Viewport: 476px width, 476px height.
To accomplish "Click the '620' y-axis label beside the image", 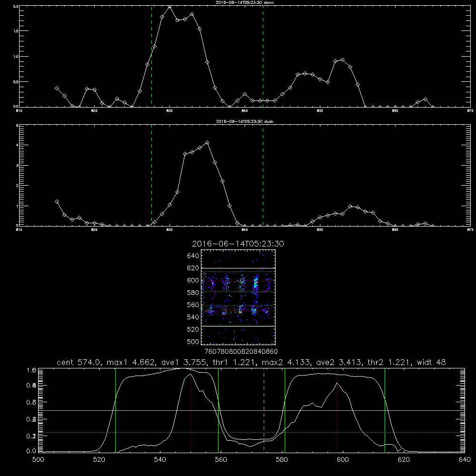I will tap(193, 268).
